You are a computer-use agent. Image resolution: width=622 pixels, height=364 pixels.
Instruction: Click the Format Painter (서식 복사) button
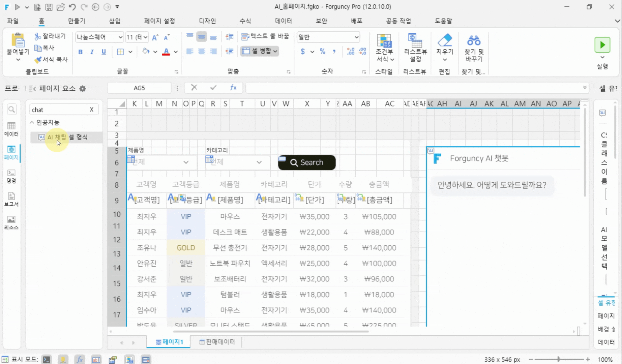[51, 60]
